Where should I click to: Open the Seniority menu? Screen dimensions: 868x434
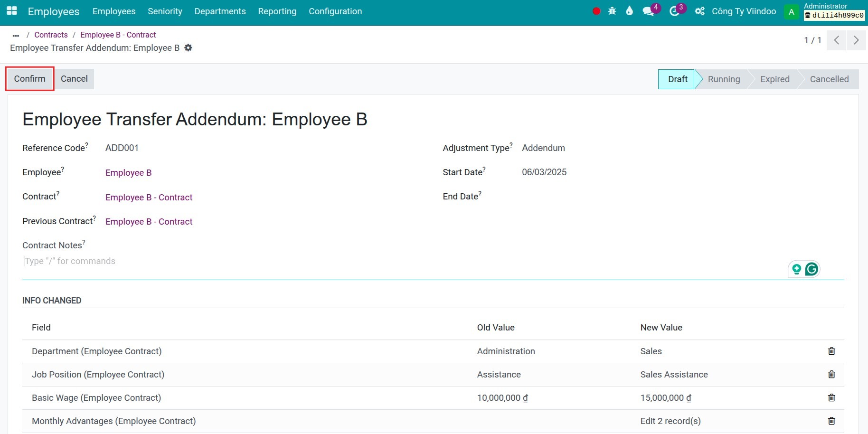[x=165, y=11]
